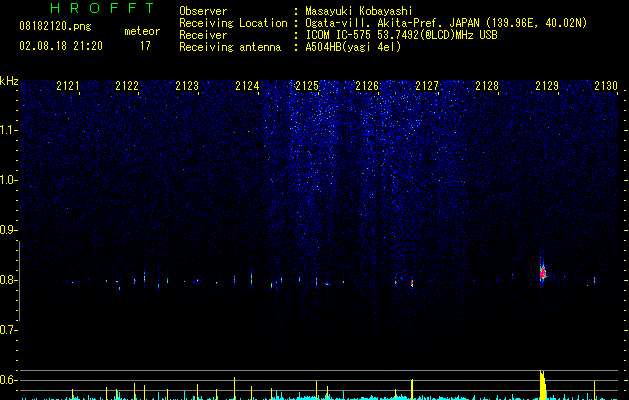Click the 0.9 kHz frequency label
Viewport: 629px width, 400px height.
pos(8,230)
